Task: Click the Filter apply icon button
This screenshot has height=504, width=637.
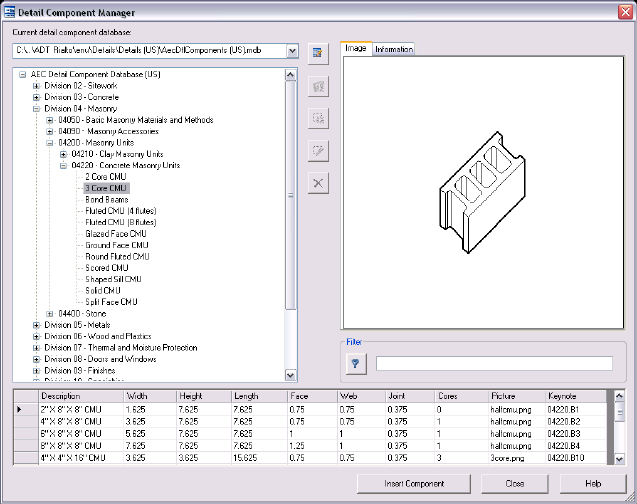Action: tap(356, 363)
